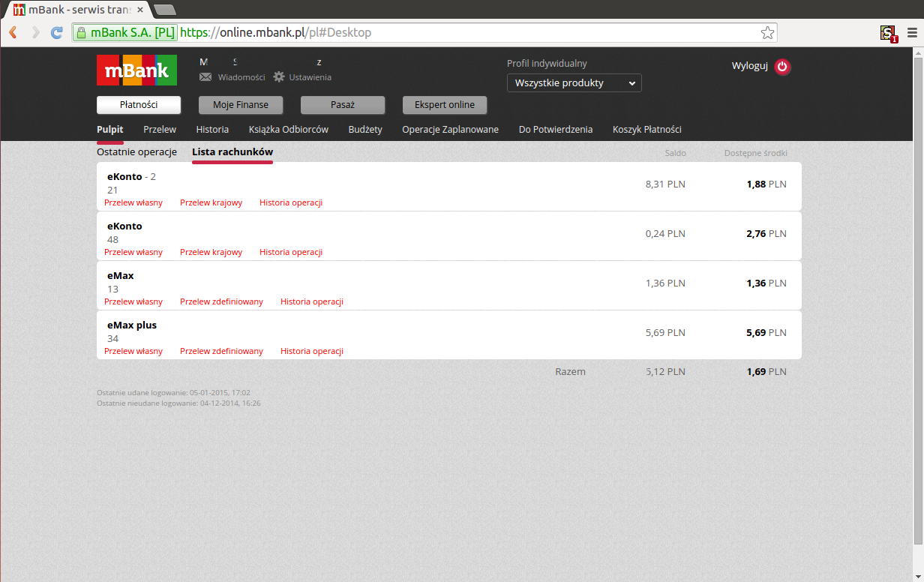The height and width of the screenshot is (582, 924).
Task: Reload the page with the refresh icon
Action: pos(56,32)
